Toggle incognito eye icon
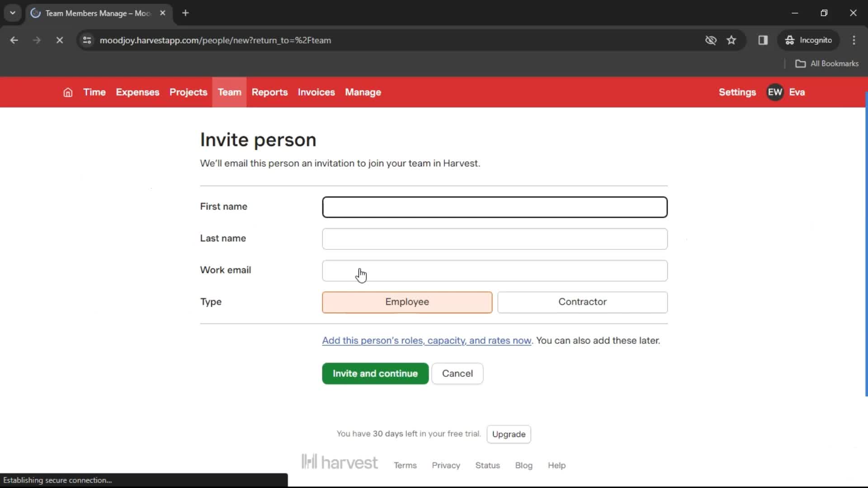Image resolution: width=868 pixels, height=488 pixels. click(x=711, y=40)
